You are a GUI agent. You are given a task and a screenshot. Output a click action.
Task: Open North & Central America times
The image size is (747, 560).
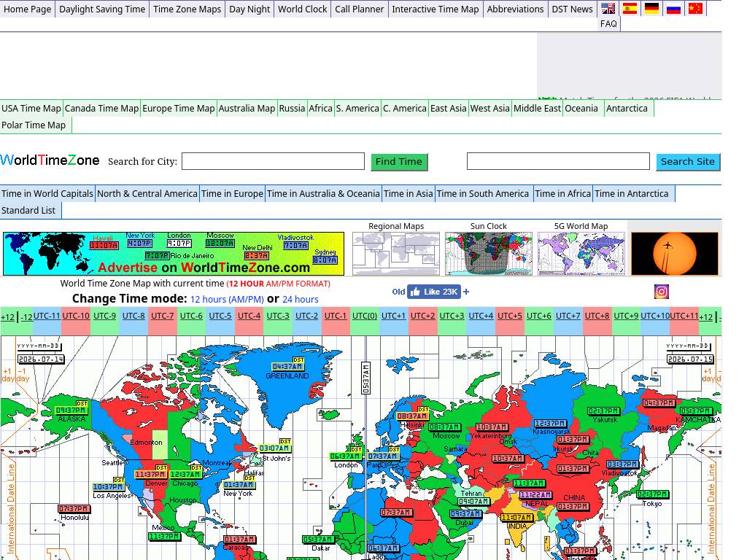coord(147,194)
